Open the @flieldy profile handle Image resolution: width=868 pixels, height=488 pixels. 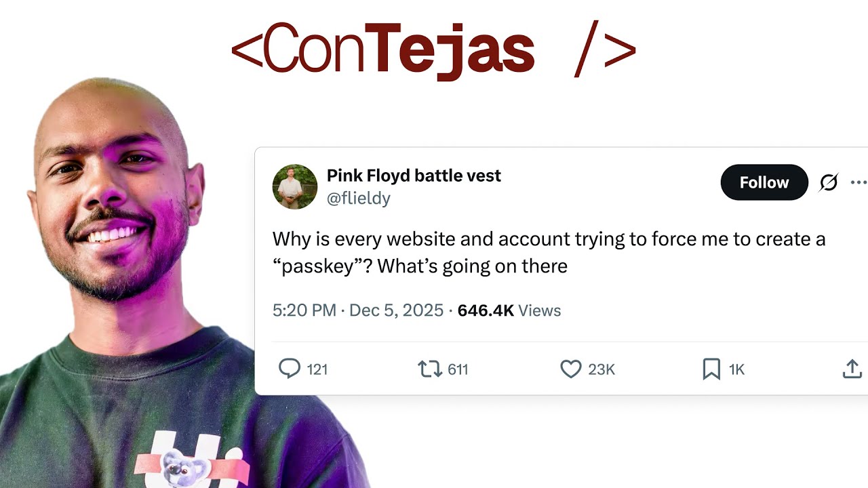[x=359, y=199]
